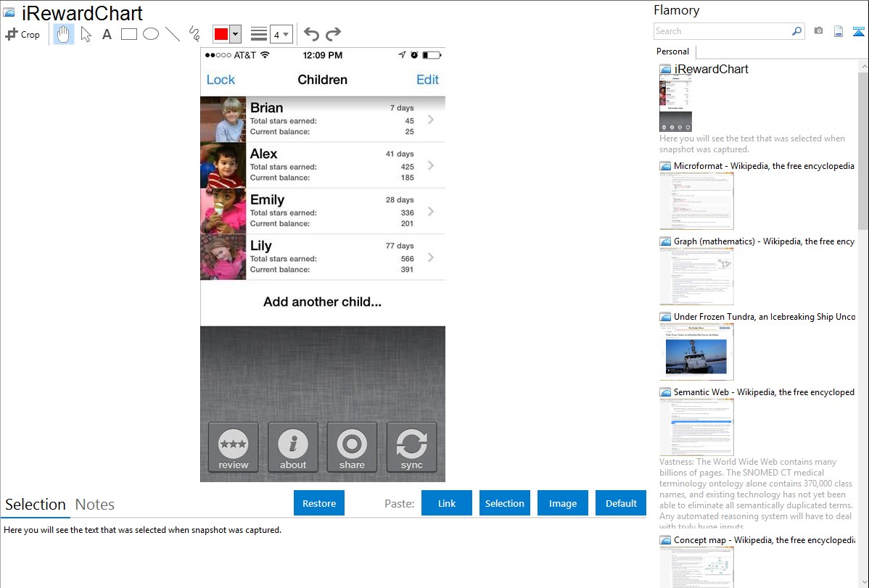Image resolution: width=869 pixels, height=588 pixels.
Task: Switch to the Selection tab
Action: point(36,505)
